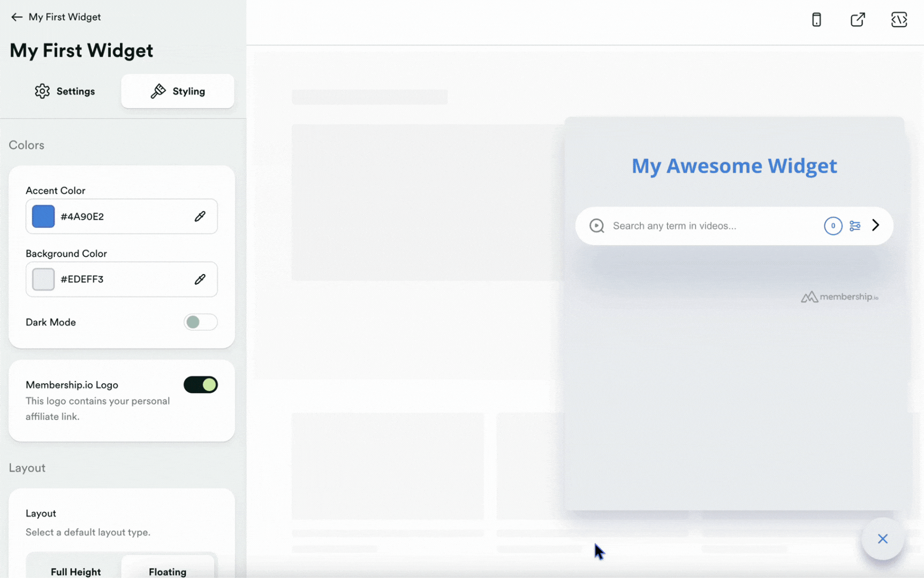Click the blue accent color swatch
Image resolution: width=924 pixels, height=578 pixels.
[43, 216]
